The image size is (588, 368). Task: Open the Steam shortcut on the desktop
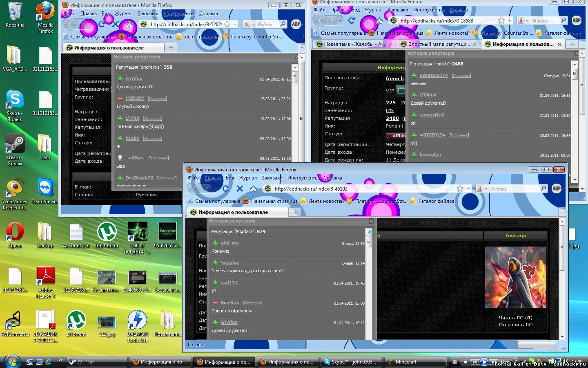[x=15, y=150]
